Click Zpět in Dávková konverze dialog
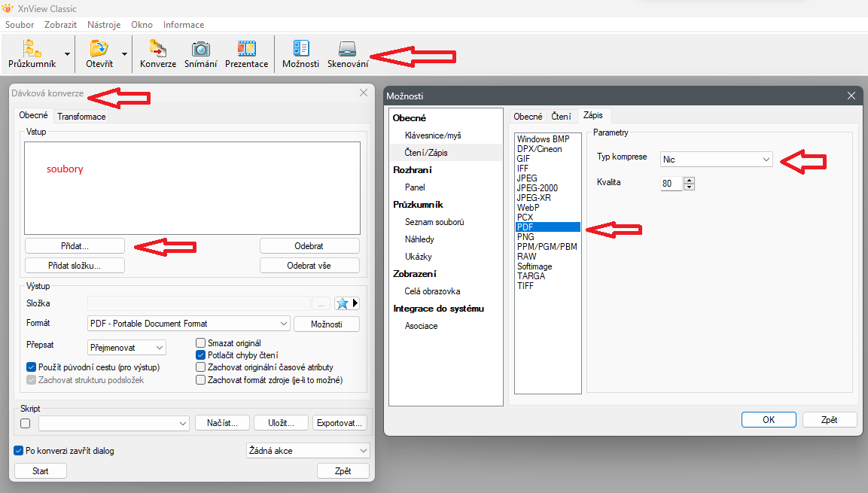Screen dimensions: 868x493 343,471
